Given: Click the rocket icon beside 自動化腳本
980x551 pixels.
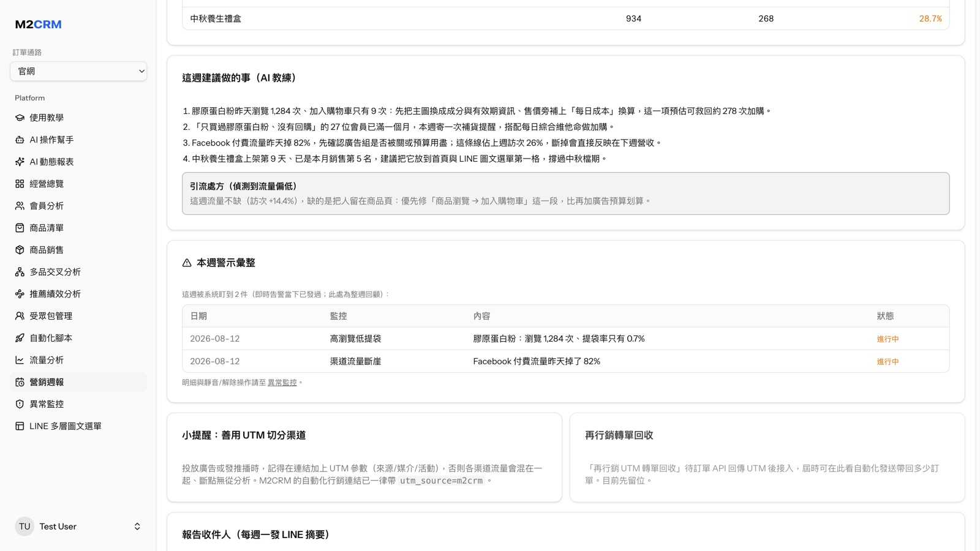Looking at the screenshot, I should click(20, 338).
